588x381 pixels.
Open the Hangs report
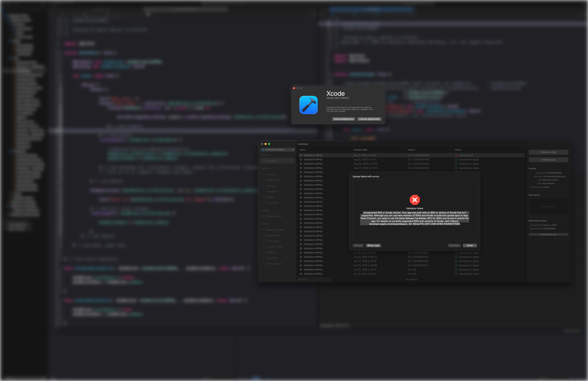click(270, 197)
